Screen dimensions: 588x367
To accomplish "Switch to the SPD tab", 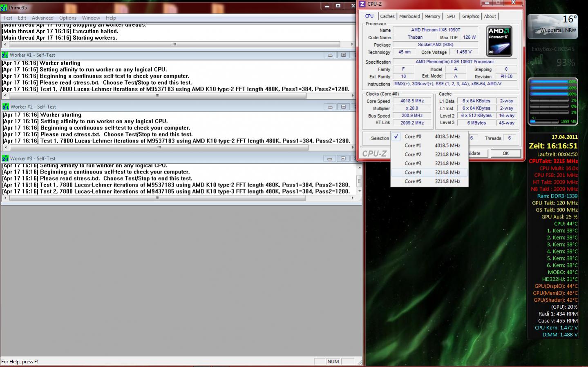I will click(x=451, y=16).
